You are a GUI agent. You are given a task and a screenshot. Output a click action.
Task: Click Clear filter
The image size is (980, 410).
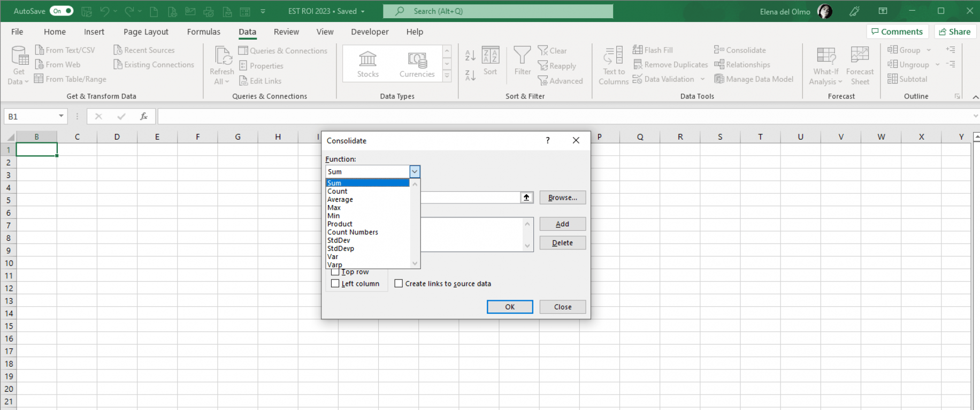553,51
